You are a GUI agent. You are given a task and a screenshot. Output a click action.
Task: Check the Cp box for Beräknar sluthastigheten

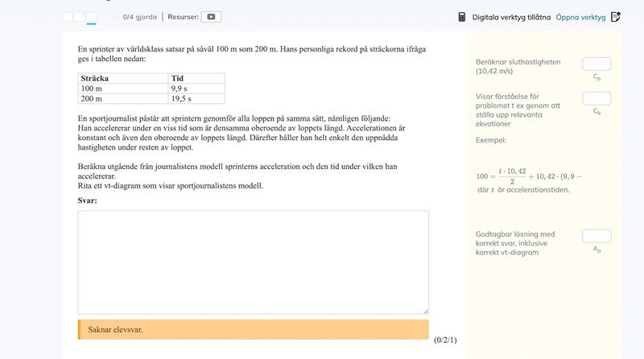point(597,64)
